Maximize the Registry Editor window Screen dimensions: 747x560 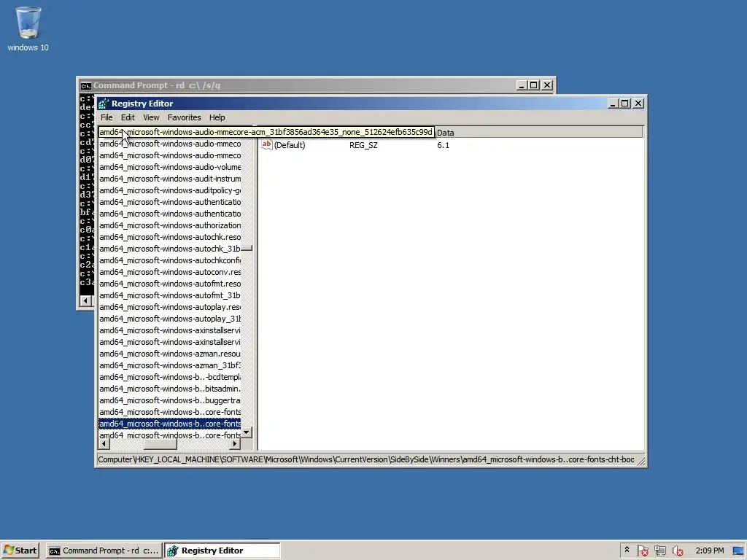coord(624,104)
